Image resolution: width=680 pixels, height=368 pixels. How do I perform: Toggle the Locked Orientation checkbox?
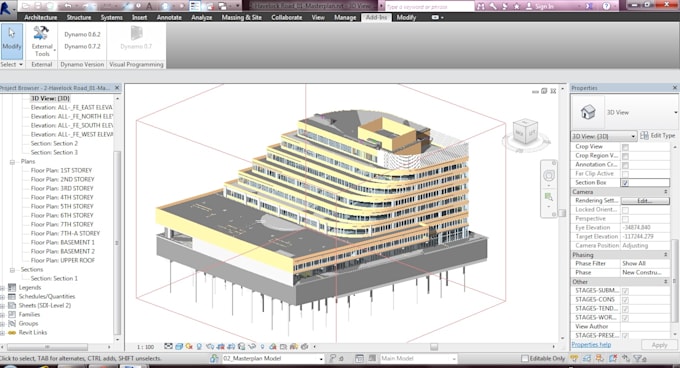625,210
